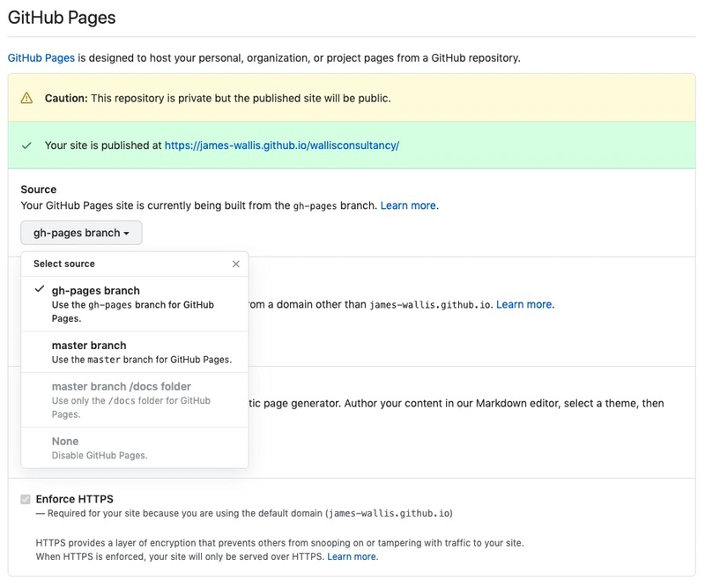Enable the Enforce HTTPS checkbox
The image size is (705, 588).
(x=24, y=496)
